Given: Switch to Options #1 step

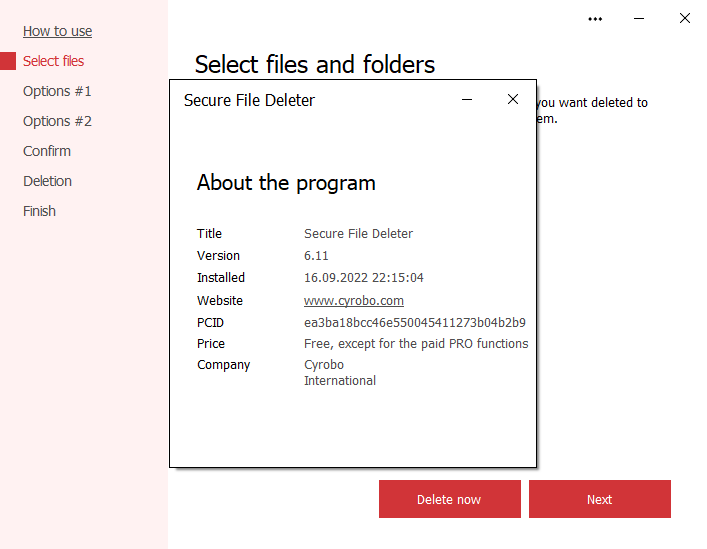Looking at the screenshot, I should coord(57,91).
